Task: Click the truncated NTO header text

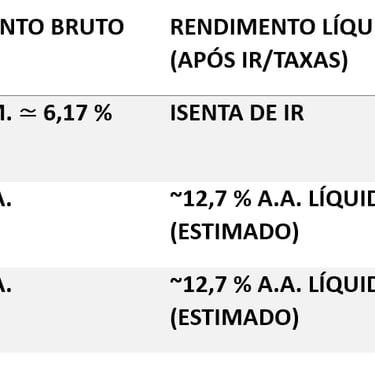Action: (x=21, y=27)
